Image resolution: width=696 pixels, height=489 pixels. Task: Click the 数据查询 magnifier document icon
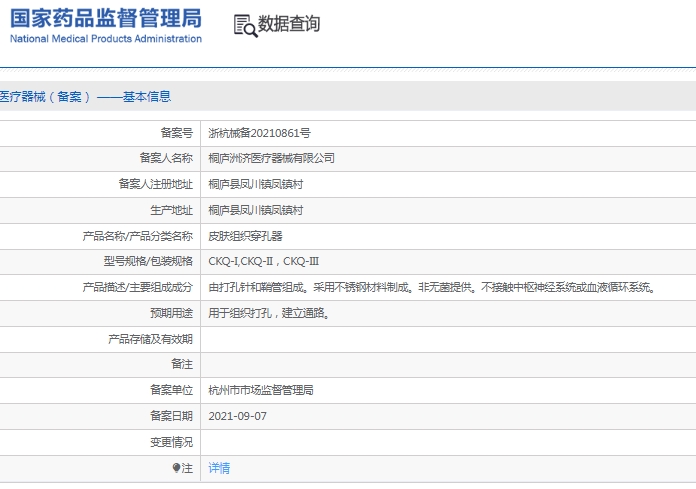[245, 26]
